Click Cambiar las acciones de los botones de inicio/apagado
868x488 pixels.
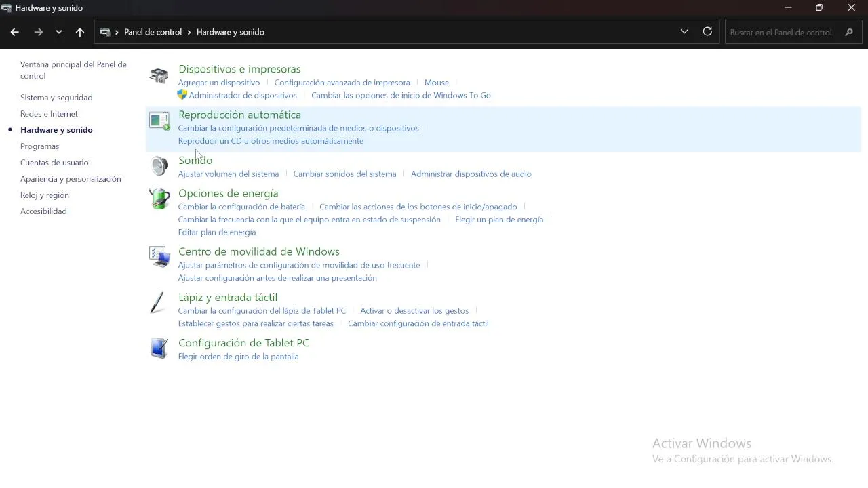[418, 207]
